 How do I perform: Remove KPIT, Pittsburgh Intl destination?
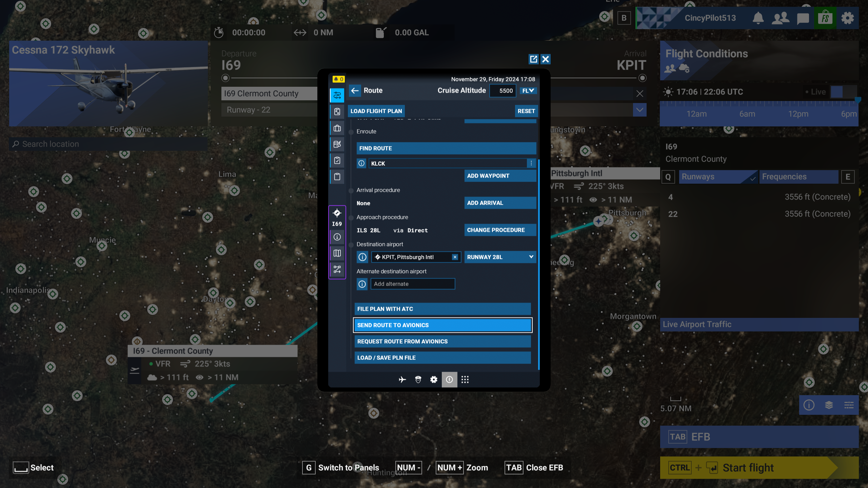[x=455, y=257]
